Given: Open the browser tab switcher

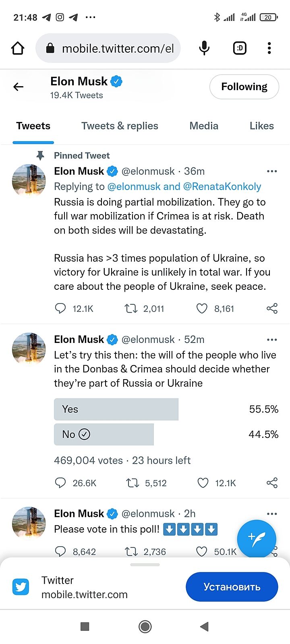Looking at the screenshot, I should pos(240,48).
